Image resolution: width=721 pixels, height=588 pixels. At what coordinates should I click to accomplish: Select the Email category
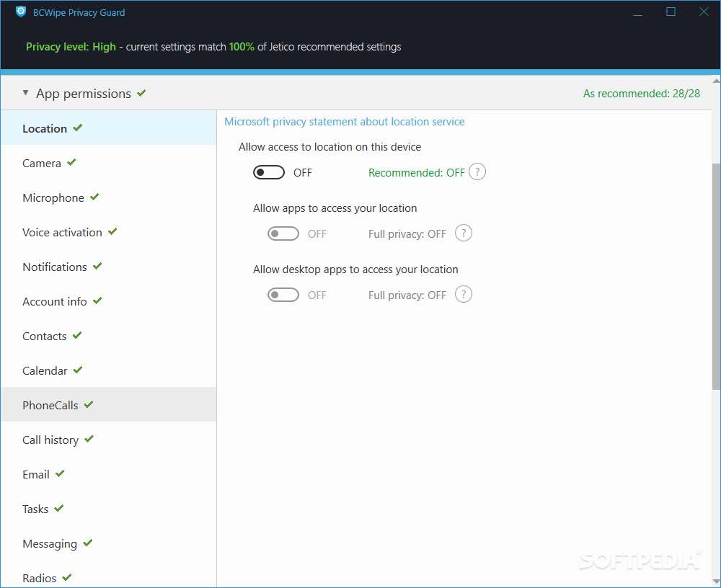(109, 474)
